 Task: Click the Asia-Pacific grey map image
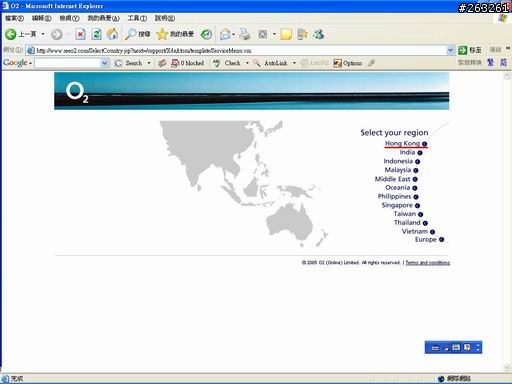point(243,184)
